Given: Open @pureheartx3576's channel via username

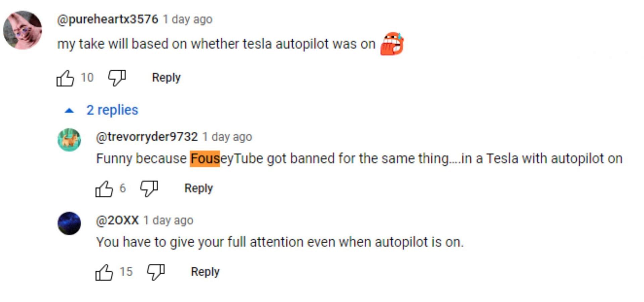Looking at the screenshot, I should (107, 19).
